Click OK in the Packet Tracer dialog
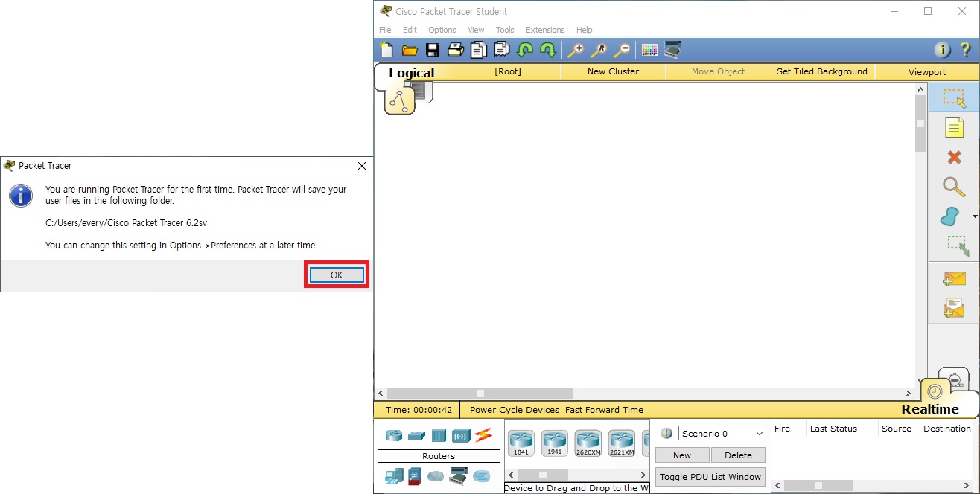Screen dimensions: 980x494 (x=337, y=275)
